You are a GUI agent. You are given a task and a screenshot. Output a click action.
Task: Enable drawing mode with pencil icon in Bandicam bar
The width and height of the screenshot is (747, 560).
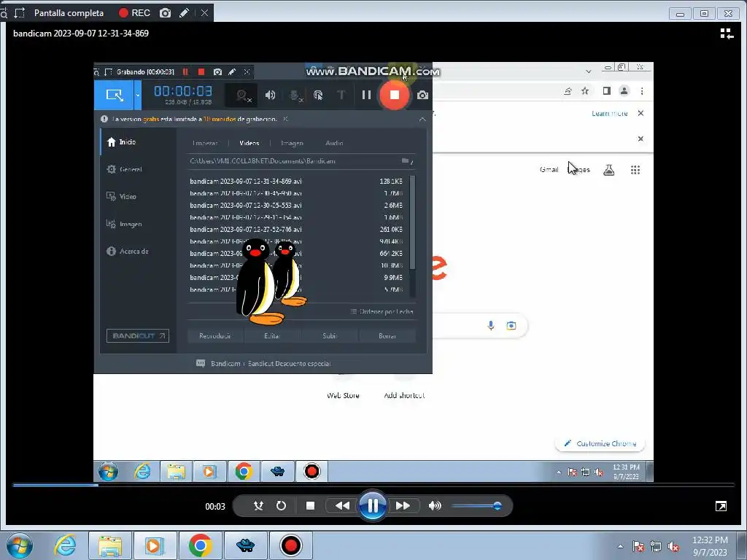(184, 13)
